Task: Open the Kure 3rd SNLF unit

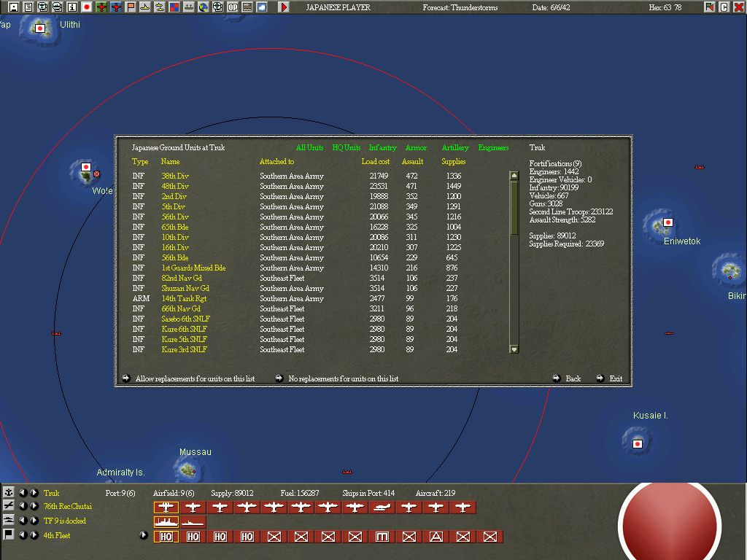Action: coord(184,349)
